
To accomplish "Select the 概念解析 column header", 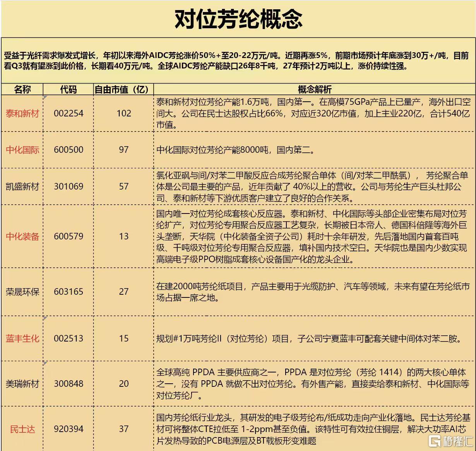I will point(315,89).
